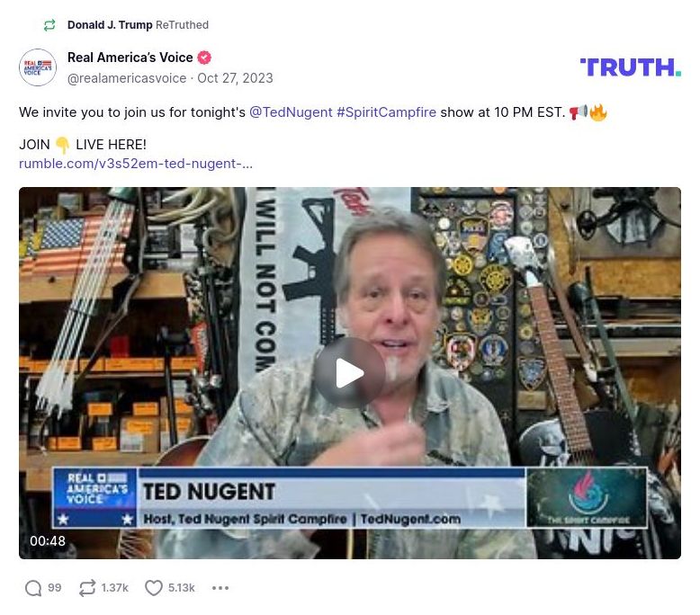The height and width of the screenshot is (615, 700).
Task: Open the #SpiritCampfire hashtag
Action: click(x=387, y=111)
